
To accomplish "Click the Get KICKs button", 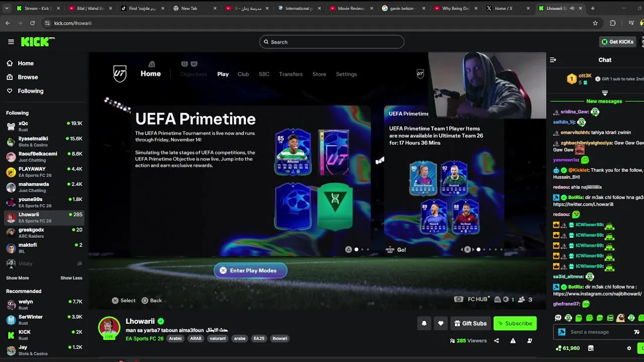I will tap(617, 42).
